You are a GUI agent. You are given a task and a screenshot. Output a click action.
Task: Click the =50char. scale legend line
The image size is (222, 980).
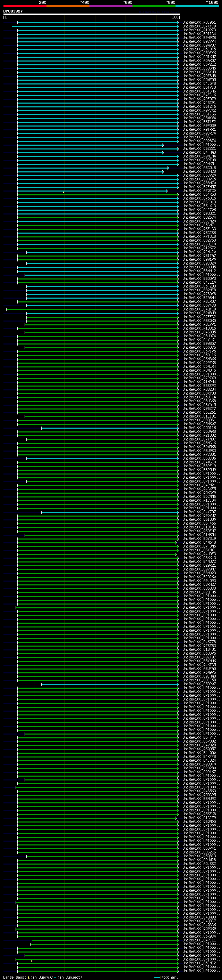point(157,977)
